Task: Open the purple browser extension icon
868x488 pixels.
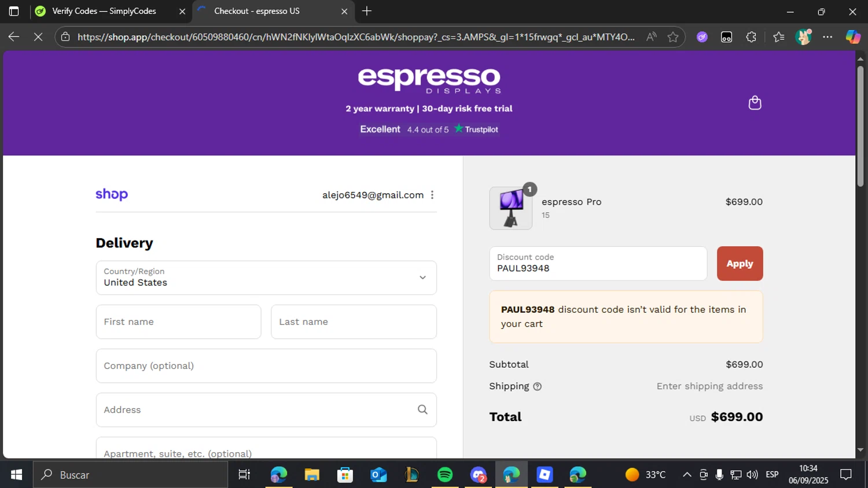Action: coord(702,37)
